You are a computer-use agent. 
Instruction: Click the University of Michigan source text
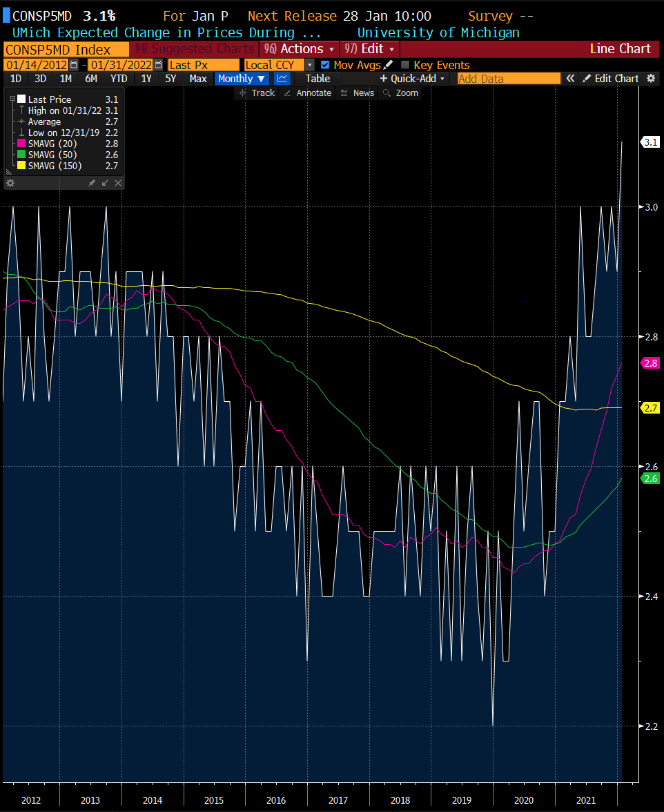pyautogui.click(x=438, y=32)
